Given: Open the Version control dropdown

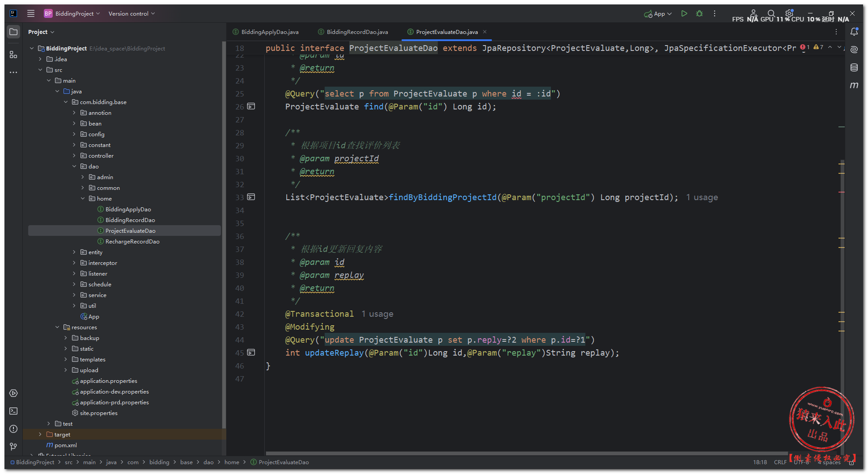Looking at the screenshot, I should [131, 14].
